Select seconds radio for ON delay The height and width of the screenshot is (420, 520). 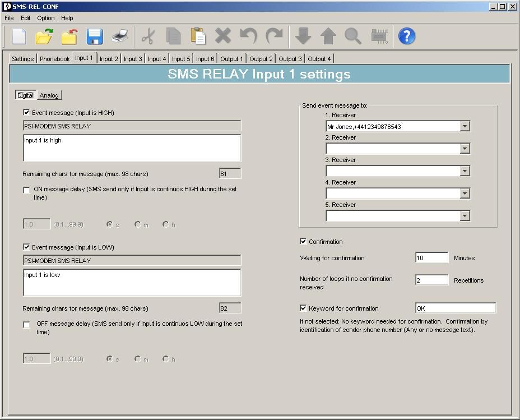tap(109, 224)
